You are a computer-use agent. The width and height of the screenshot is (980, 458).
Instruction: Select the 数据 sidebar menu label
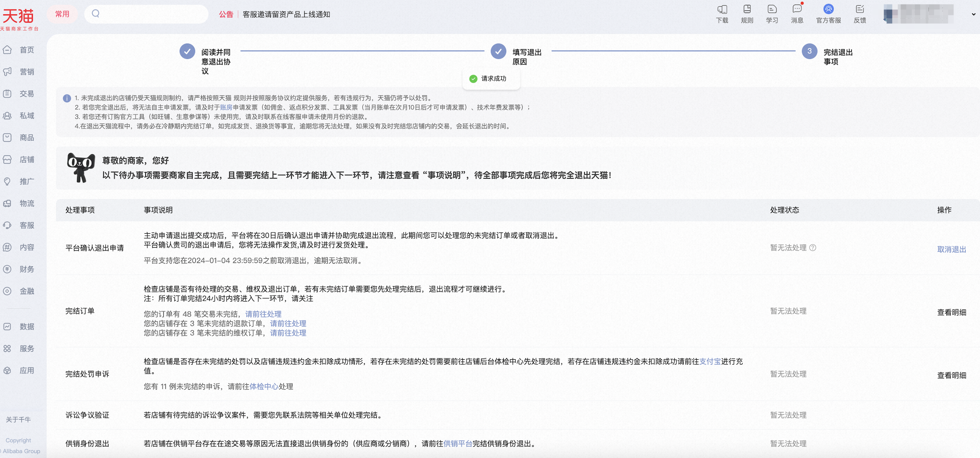[x=27, y=327]
